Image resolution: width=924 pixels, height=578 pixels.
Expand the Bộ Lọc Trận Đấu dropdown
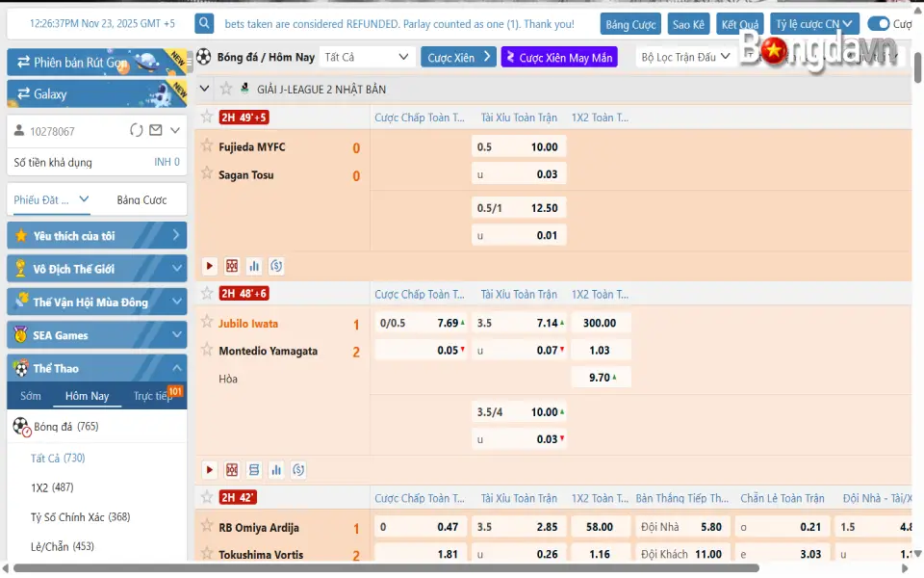click(687, 57)
